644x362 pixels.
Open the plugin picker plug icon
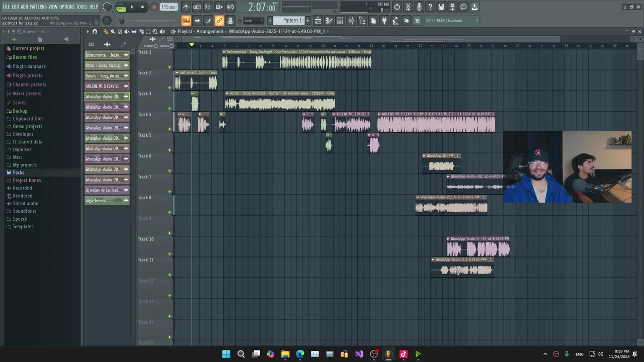[x=384, y=21]
